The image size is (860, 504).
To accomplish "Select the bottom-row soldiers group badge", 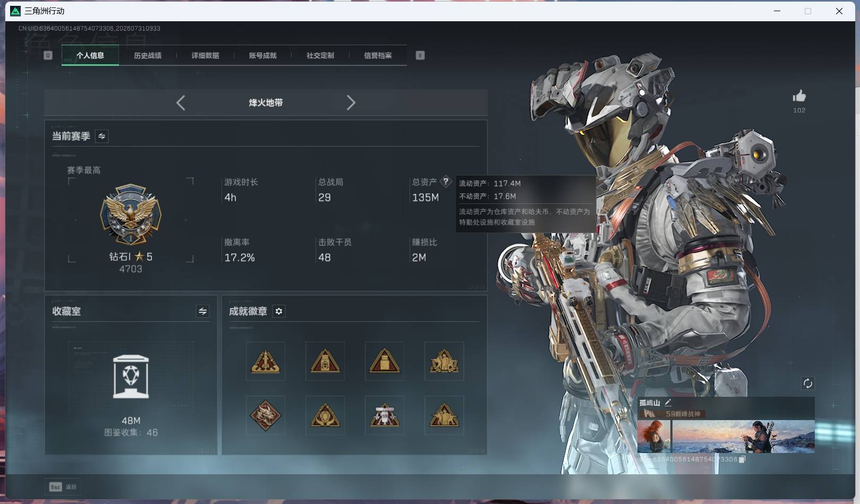I will pyautogui.click(x=444, y=415).
